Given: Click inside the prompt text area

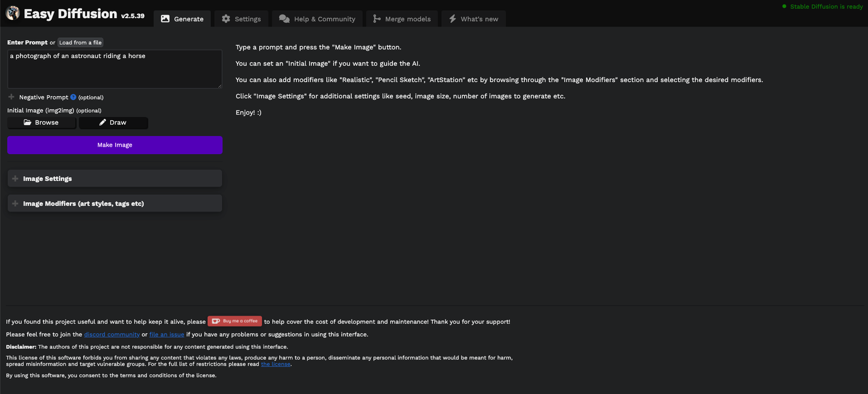Looking at the screenshot, I should click(x=115, y=72).
